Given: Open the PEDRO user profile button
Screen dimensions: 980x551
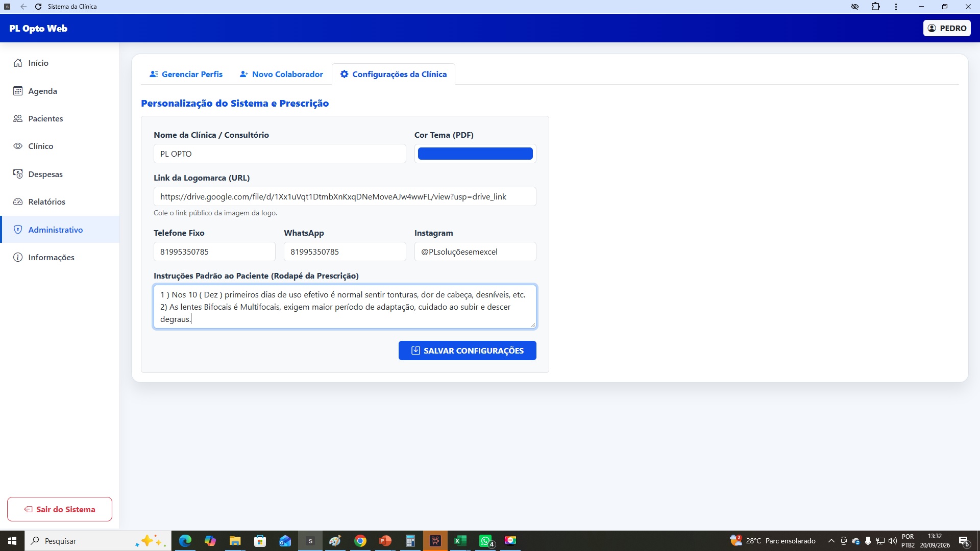Looking at the screenshot, I should point(947,28).
